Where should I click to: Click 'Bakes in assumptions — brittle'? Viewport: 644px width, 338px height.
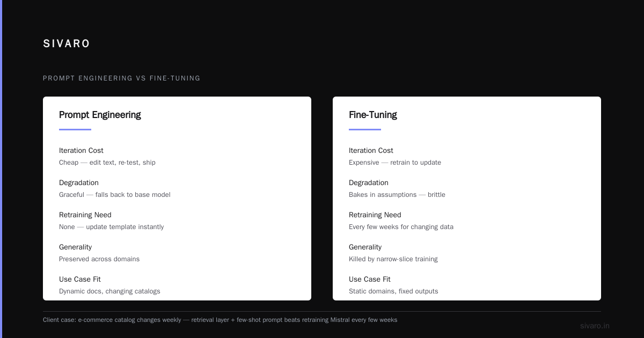[397, 195]
